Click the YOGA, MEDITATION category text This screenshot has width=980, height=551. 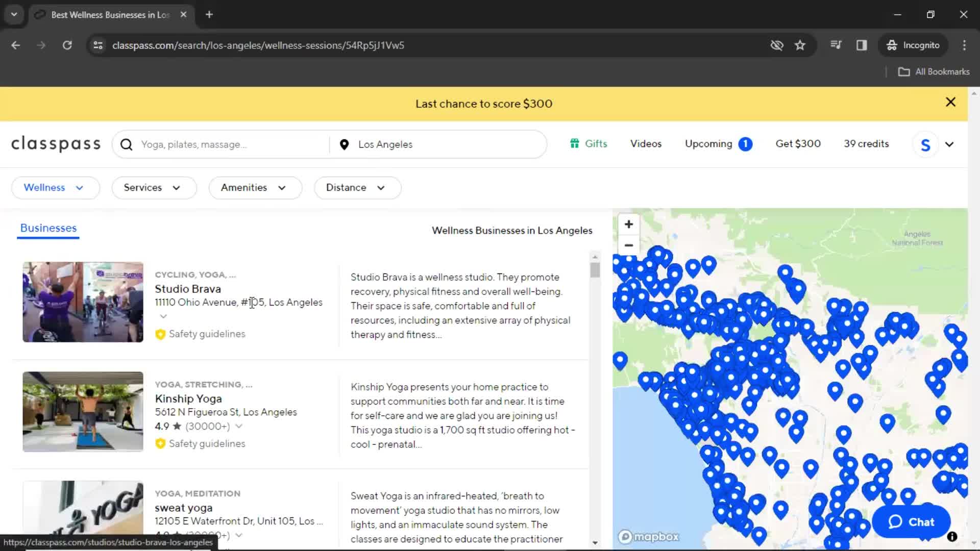click(x=198, y=494)
